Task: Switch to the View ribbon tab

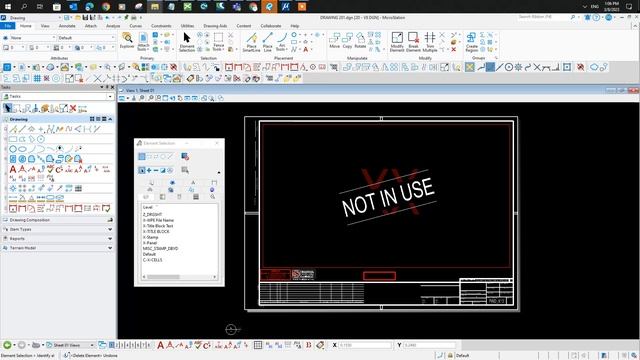Action: click(x=45, y=26)
